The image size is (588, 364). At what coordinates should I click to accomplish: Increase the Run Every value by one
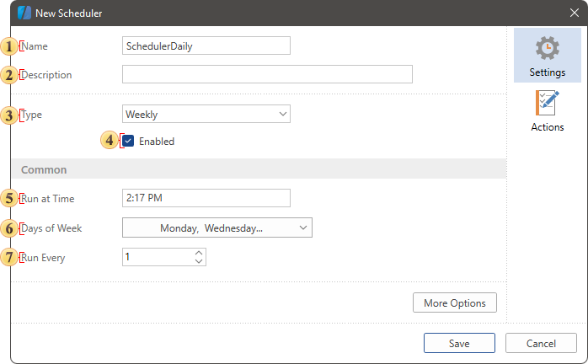coord(199,253)
